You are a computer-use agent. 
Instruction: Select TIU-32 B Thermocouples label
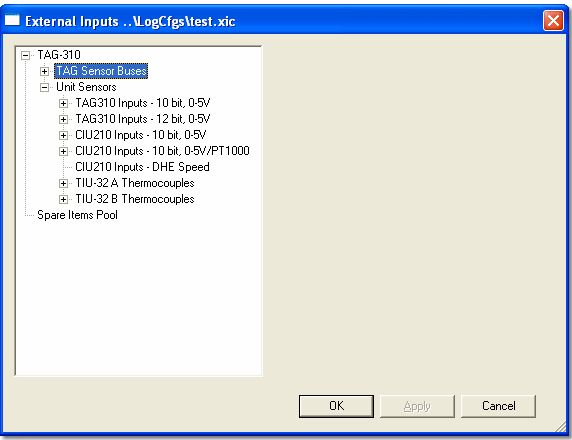pos(135,199)
